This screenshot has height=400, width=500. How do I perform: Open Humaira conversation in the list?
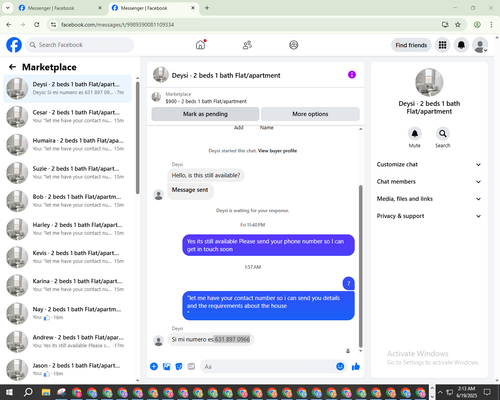click(68, 145)
